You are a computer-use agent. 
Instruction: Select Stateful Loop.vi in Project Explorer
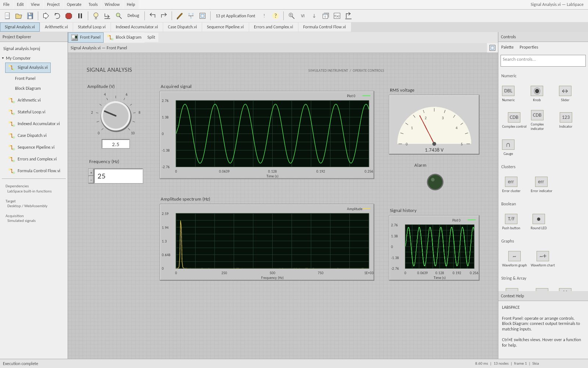tap(31, 112)
